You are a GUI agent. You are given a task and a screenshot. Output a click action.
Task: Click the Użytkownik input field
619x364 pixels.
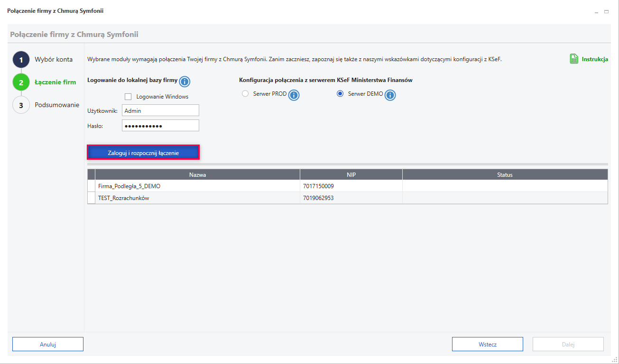(160, 110)
